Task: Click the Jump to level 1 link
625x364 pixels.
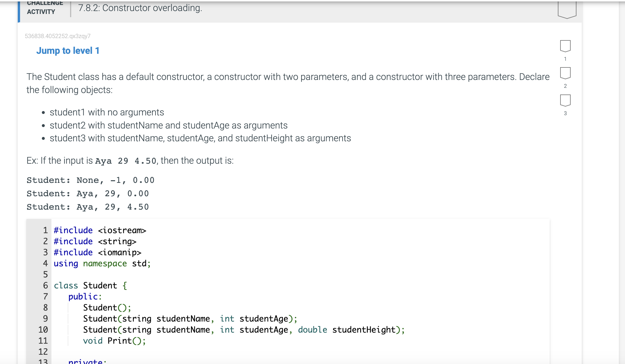Action: 68,51
